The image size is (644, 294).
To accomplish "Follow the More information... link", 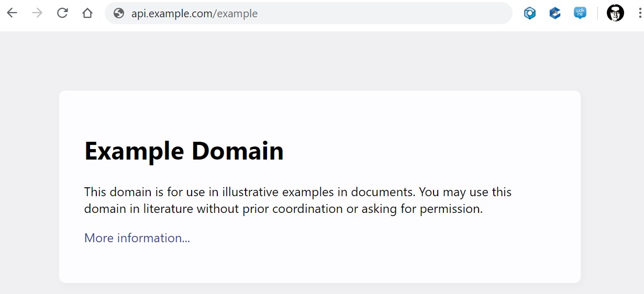I will 137,238.
